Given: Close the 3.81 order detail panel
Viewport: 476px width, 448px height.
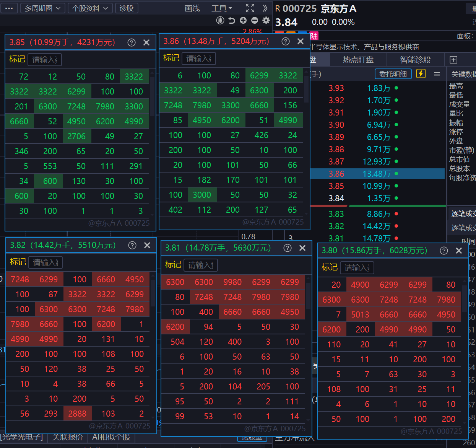Looking at the screenshot, I should [302, 248].
